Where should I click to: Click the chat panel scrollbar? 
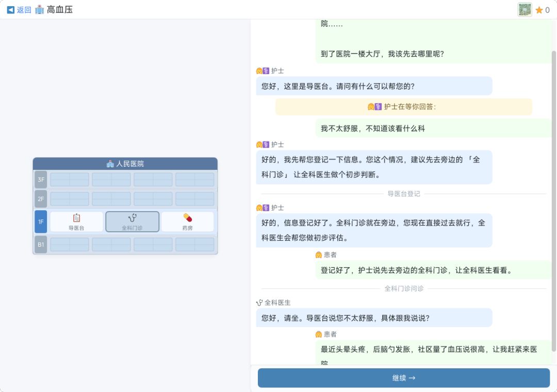click(x=554, y=200)
